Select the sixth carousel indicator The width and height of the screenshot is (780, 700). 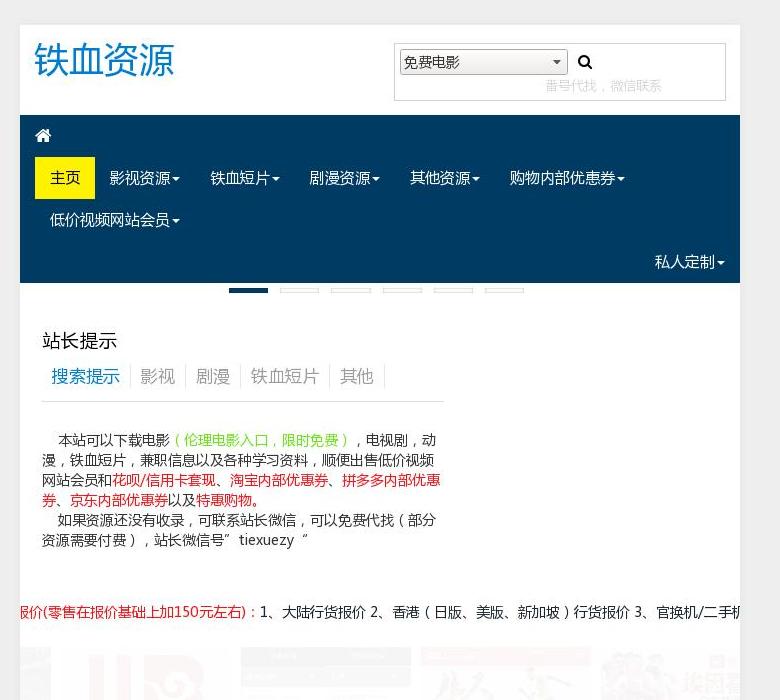coord(504,291)
